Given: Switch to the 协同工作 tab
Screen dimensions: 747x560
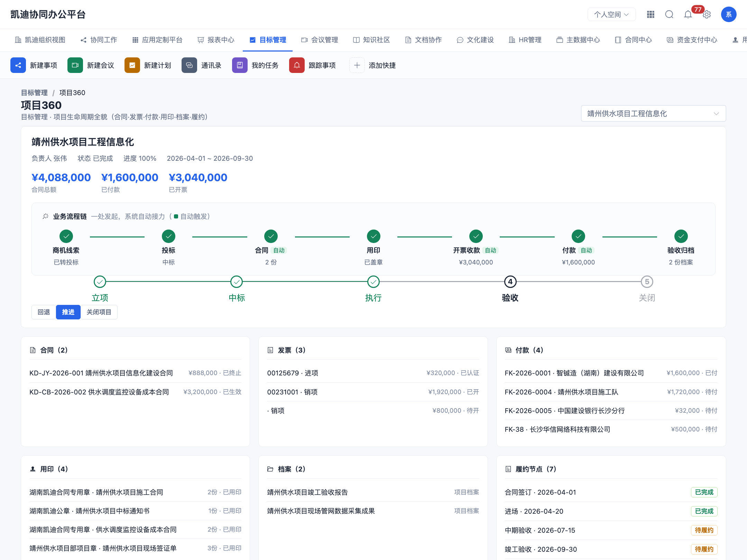Looking at the screenshot, I should [99, 40].
